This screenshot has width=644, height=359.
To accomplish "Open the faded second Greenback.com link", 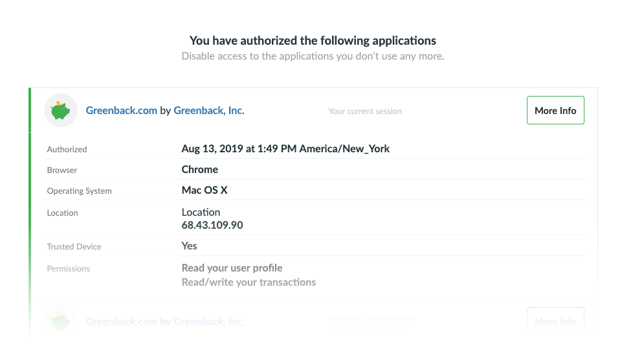I will click(x=122, y=321).
